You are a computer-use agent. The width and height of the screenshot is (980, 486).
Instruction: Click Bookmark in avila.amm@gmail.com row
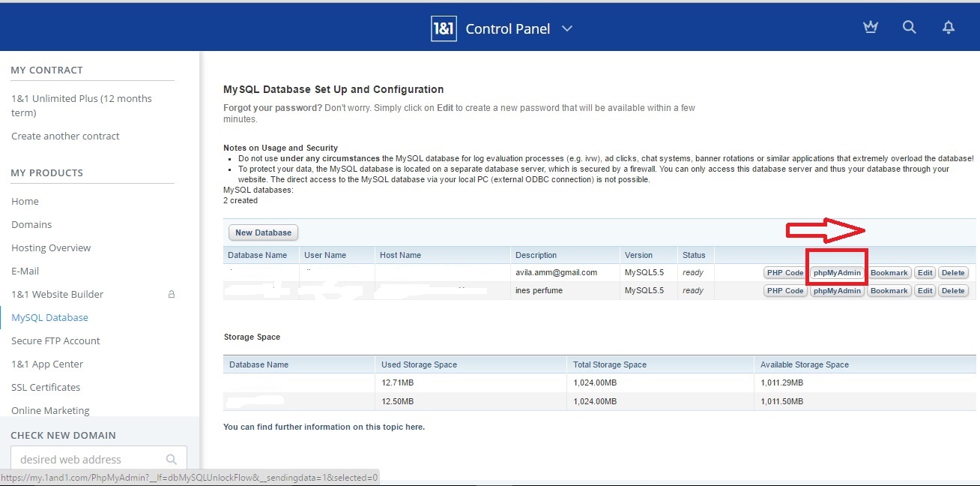[x=889, y=273]
